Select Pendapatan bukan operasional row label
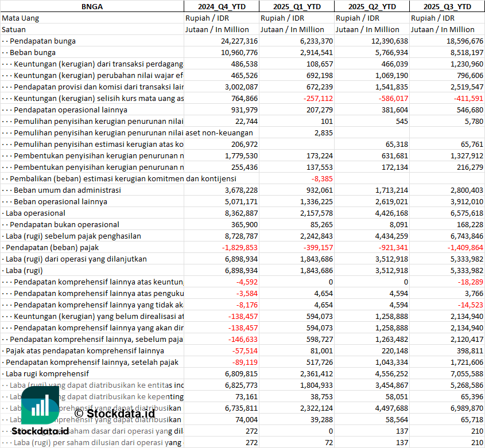This screenshot has width=485, height=448. click(64, 224)
